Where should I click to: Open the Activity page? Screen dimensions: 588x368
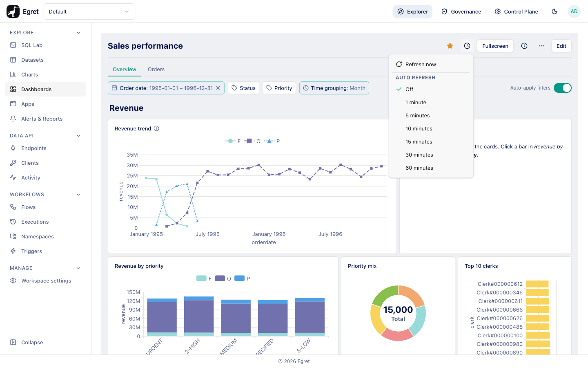tap(45, 177)
